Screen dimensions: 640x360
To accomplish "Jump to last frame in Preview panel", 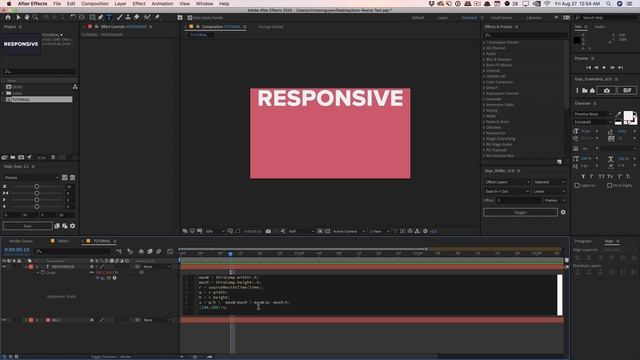I will pyautogui.click(x=620, y=67).
